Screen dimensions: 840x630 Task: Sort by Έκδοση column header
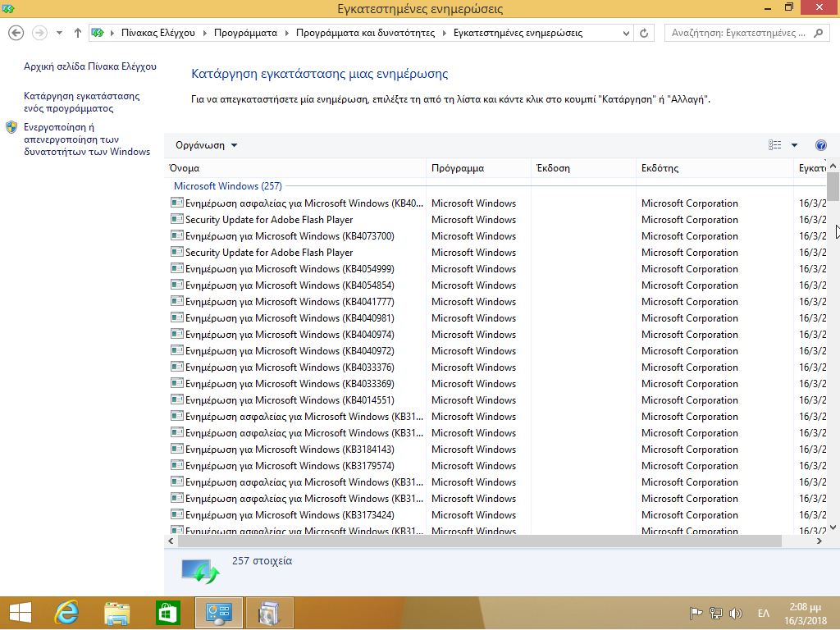click(583, 168)
